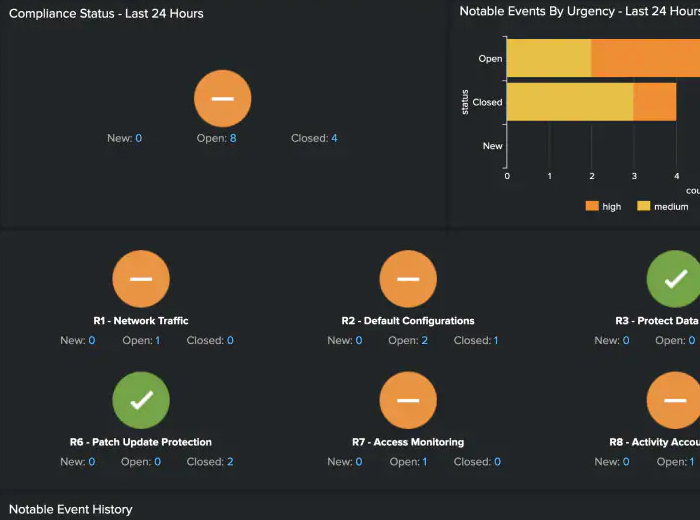This screenshot has width=700, height=520.
Task: Click the Closed status high urgency bar segment
Action: 655,102
